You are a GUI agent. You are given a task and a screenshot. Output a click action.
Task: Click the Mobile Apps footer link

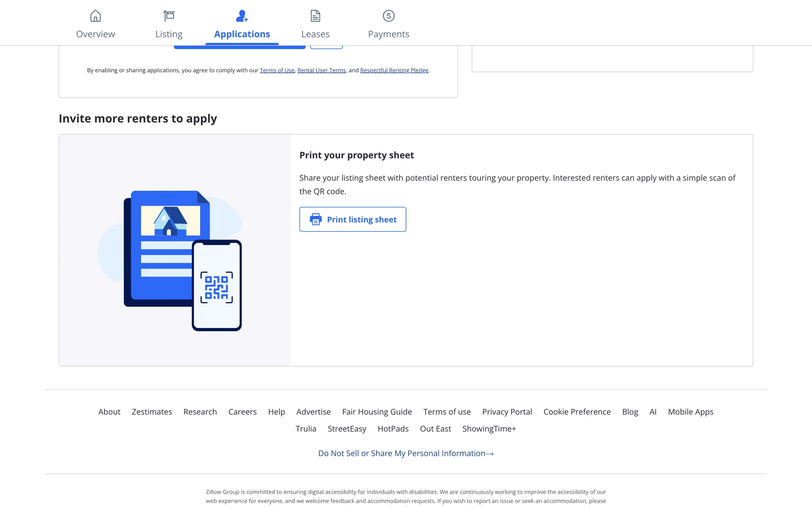click(690, 412)
